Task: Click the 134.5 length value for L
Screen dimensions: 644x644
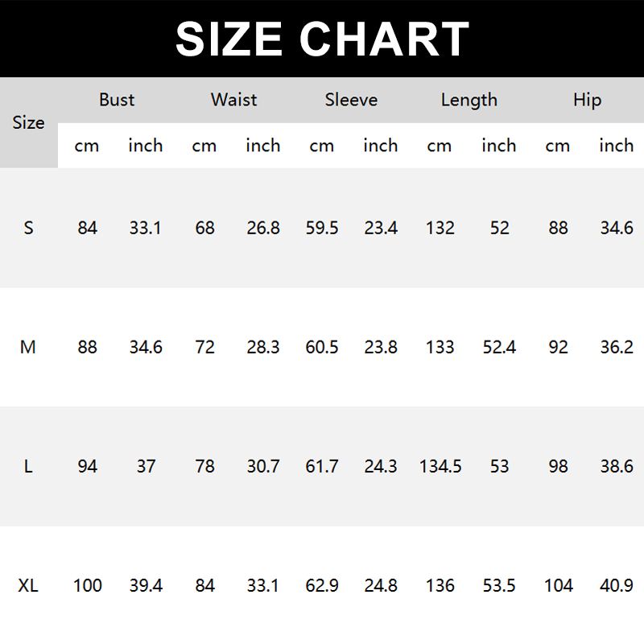Action: pyautogui.click(x=440, y=466)
